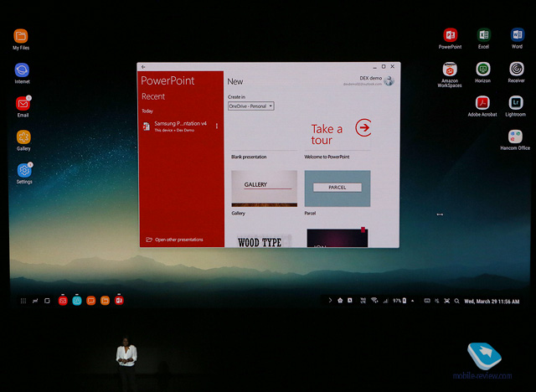536x392 pixels.
Task: Click the screen capture icon in tray
Action: click(446, 301)
